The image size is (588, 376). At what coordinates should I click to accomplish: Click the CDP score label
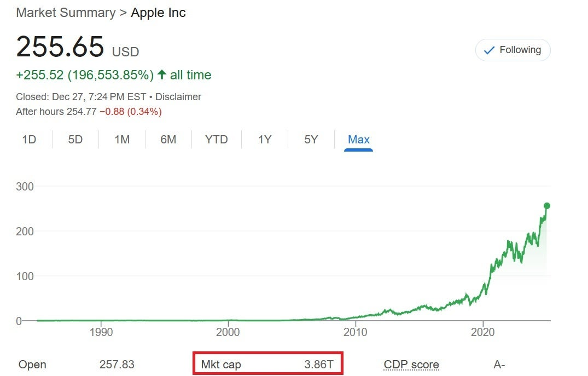click(411, 365)
